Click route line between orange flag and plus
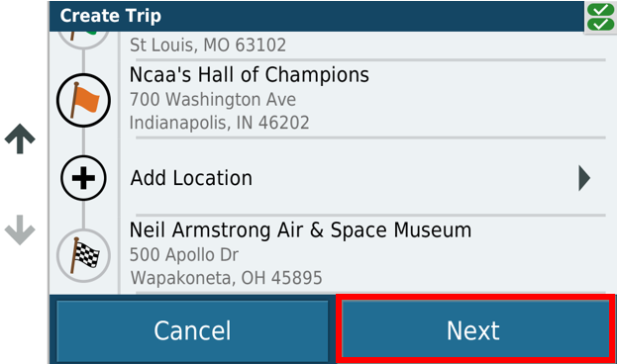The image size is (617, 364). (x=83, y=141)
